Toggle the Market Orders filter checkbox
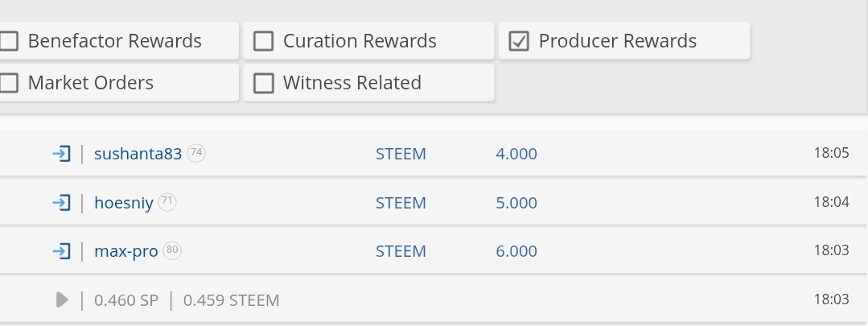868x326 pixels. click(9, 83)
